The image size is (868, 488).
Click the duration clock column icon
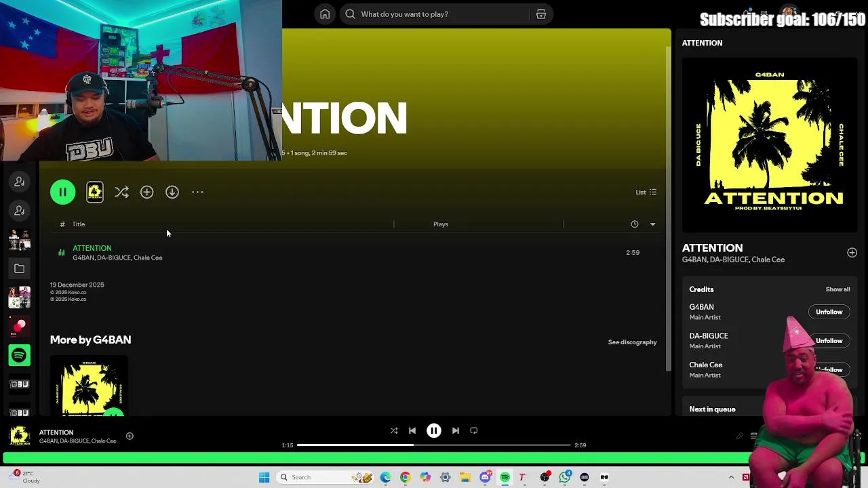[635, 224]
